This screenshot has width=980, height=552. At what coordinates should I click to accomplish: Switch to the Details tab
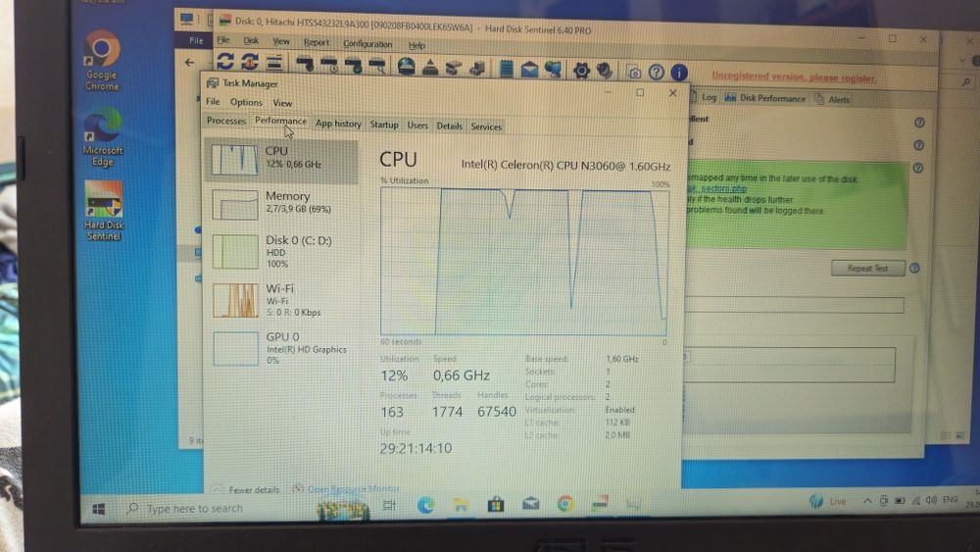pyautogui.click(x=449, y=125)
